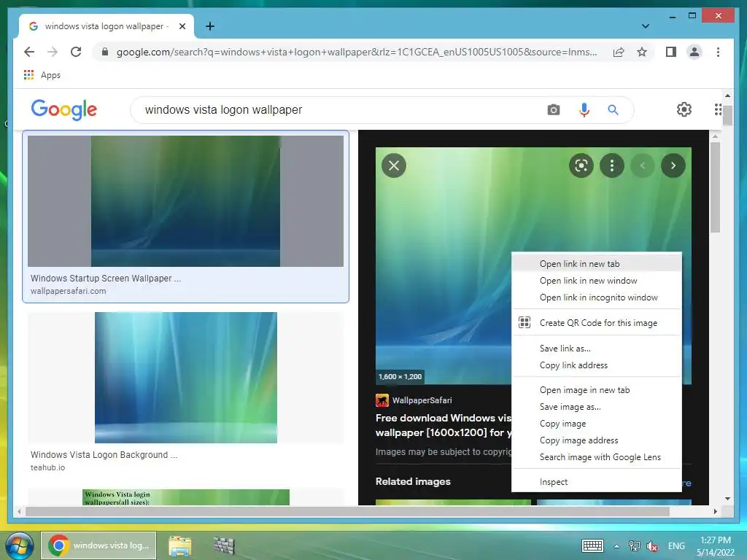Screen dimensions: 747x560
Task: Open a new browser tab
Action: [209, 26]
